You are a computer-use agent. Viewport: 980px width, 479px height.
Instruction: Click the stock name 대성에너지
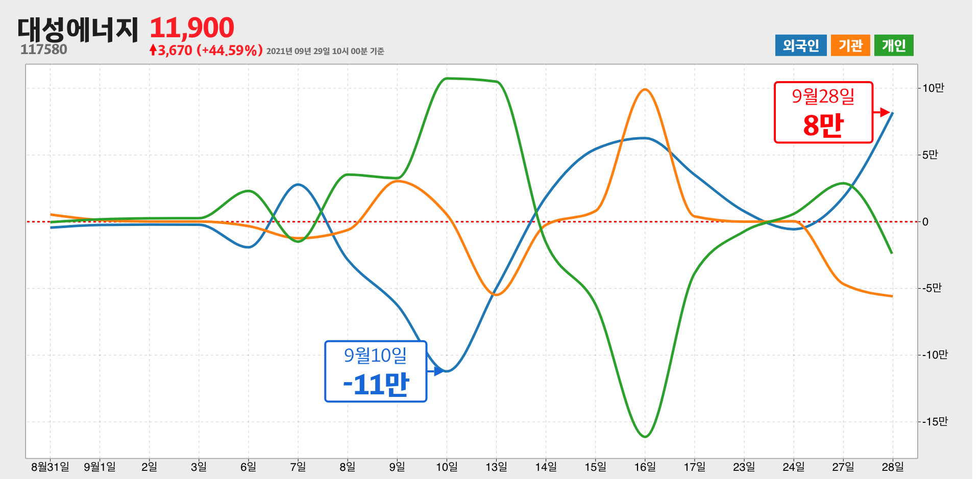click(x=78, y=29)
